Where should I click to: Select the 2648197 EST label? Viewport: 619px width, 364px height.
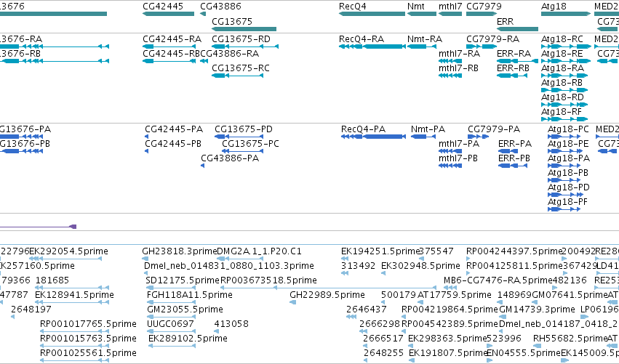31,310
